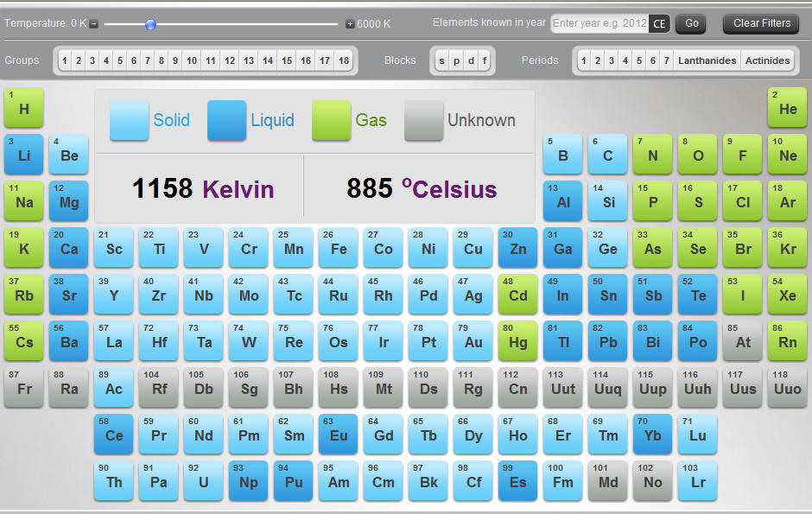Select the Silver (Ag) element tile
The width and height of the screenshot is (812, 514).
point(473,294)
